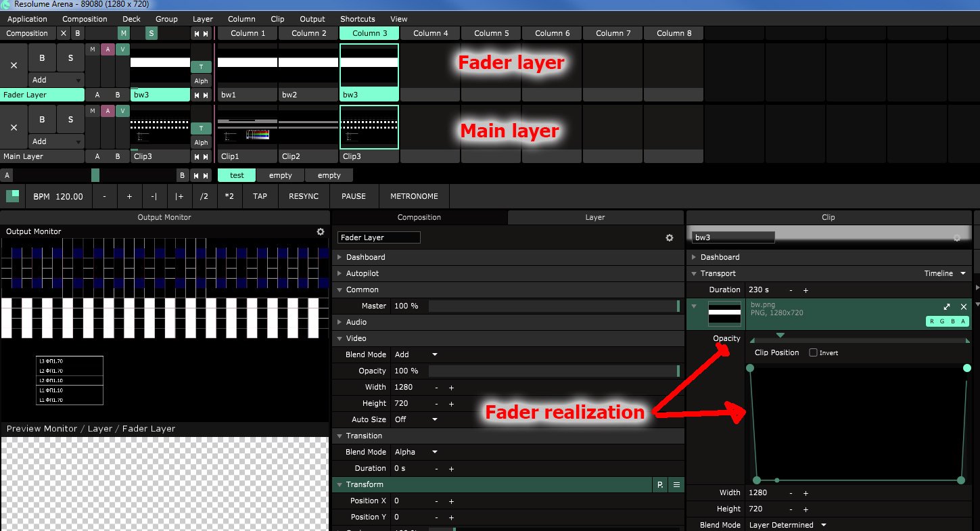Open the Shortcuts menu
Image resolution: width=980 pixels, height=531 pixels.
click(x=357, y=19)
